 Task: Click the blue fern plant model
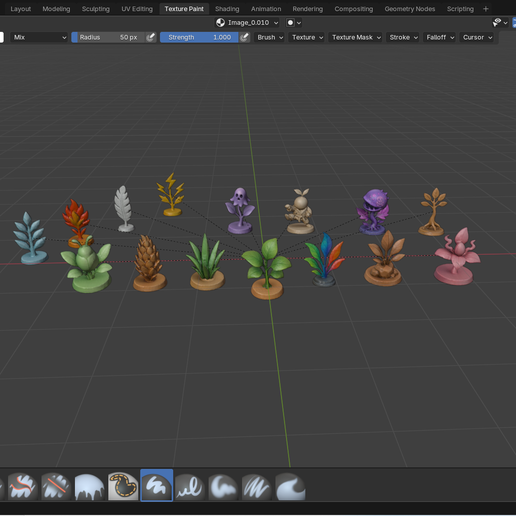(31, 238)
